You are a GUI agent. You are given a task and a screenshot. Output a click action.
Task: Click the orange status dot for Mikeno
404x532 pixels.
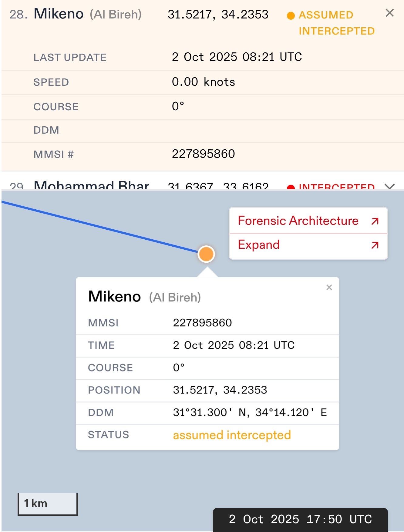[x=291, y=16]
